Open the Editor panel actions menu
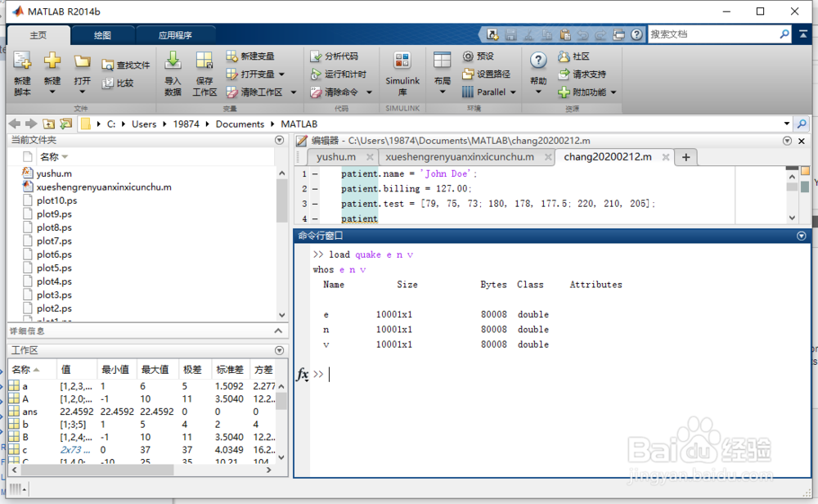Image resolution: width=818 pixels, height=504 pixels. click(x=787, y=141)
